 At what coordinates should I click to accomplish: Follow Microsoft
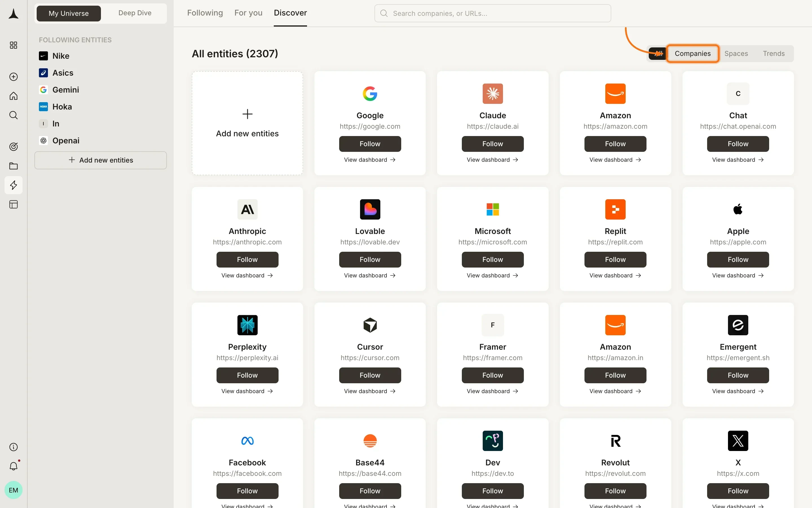click(x=493, y=260)
